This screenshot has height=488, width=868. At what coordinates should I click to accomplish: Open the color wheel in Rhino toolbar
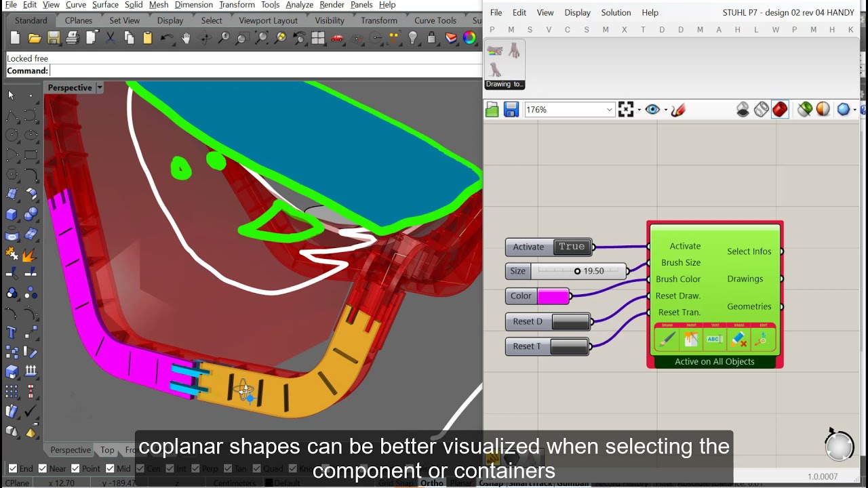click(x=469, y=38)
